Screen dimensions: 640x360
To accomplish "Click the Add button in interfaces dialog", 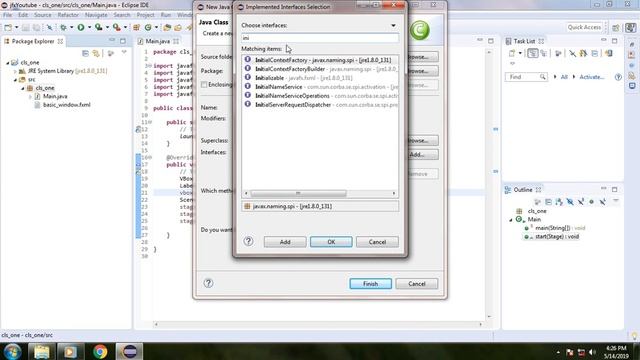I will point(285,242).
